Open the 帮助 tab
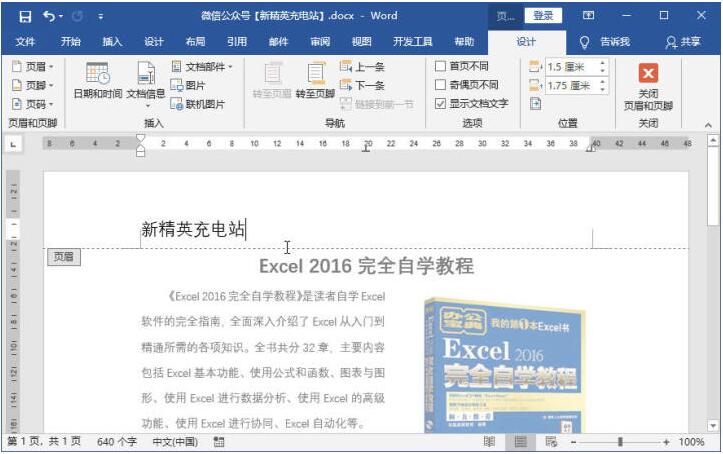The width and height of the screenshot is (723, 454). click(x=464, y=41)
